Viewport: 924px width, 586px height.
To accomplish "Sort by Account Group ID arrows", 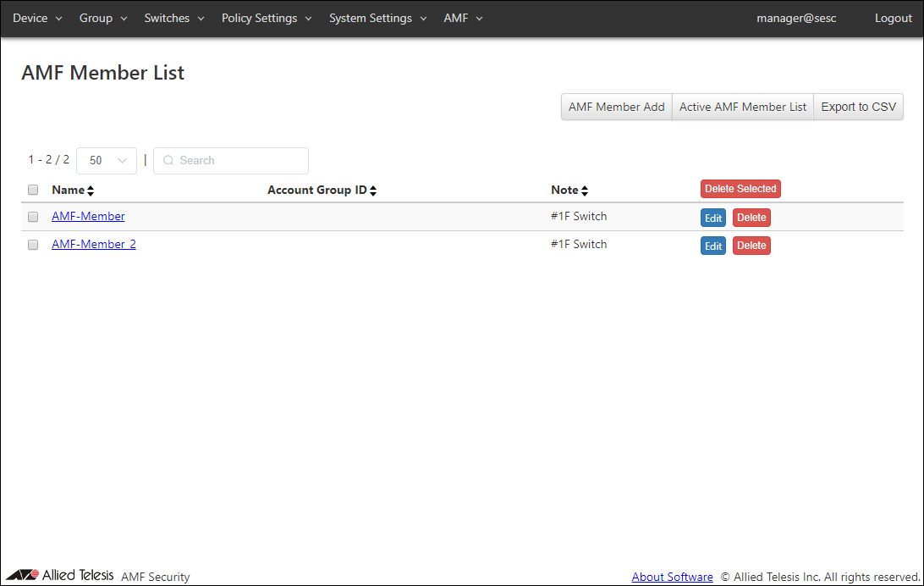I will (373, 191).
